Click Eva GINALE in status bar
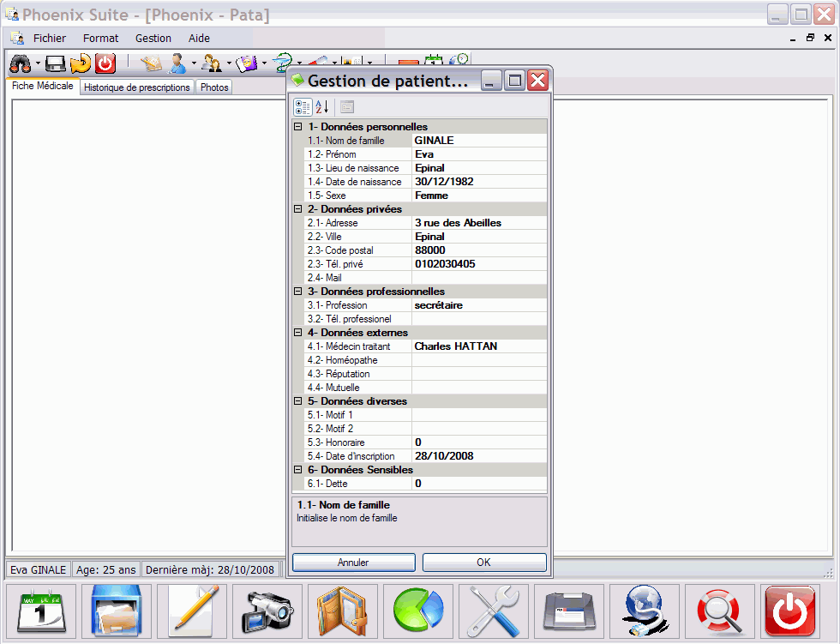The image size is (840, 644). [x=38, y=569]
